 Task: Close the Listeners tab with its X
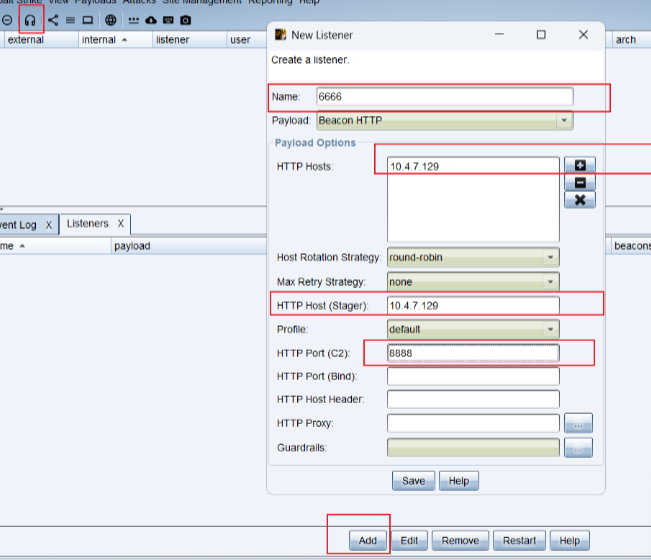pyautogui.click(x=120, y=224)
